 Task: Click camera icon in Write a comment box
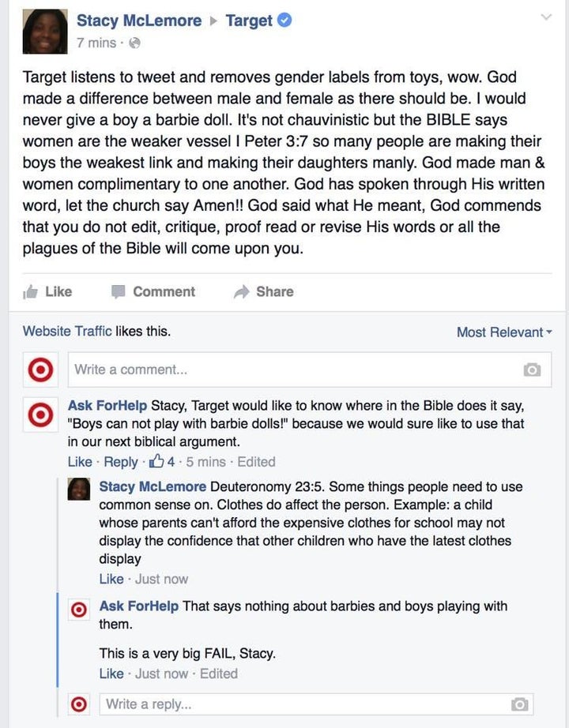(x=532, y=370)
